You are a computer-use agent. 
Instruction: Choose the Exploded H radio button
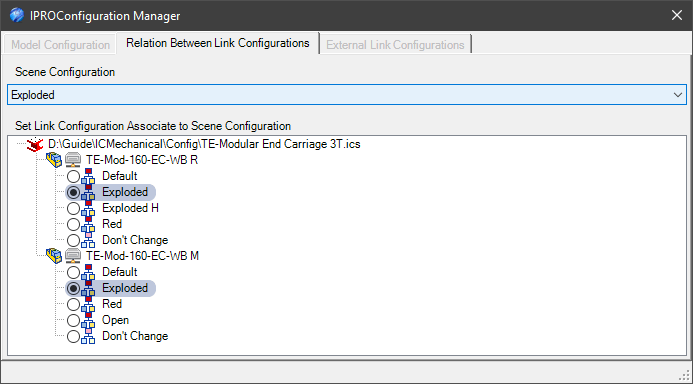(x=73, y=208)
